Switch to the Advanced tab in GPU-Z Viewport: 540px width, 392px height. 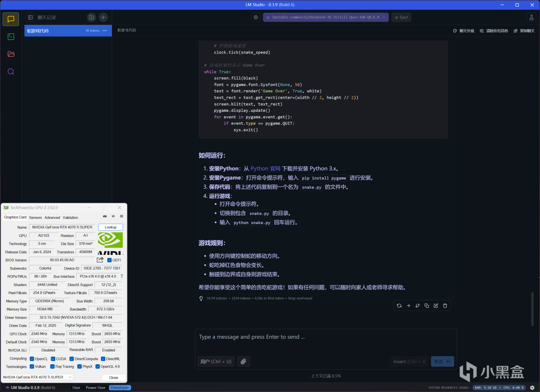click(52, 217)
